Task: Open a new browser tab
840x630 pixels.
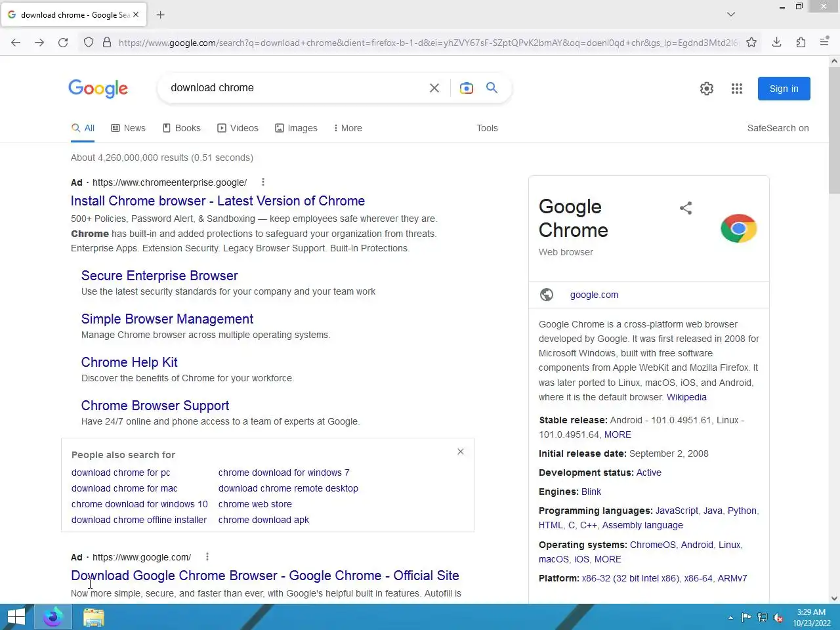Action: pos(160,14)
